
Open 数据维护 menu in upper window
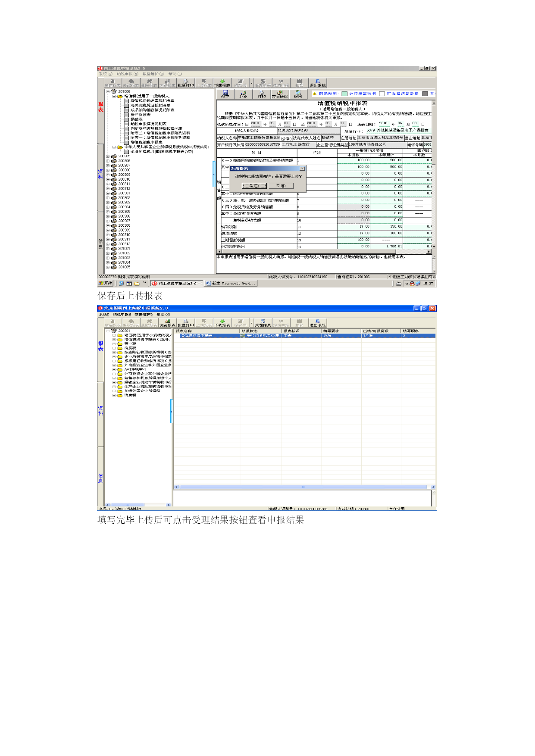[x=153, y=74]
